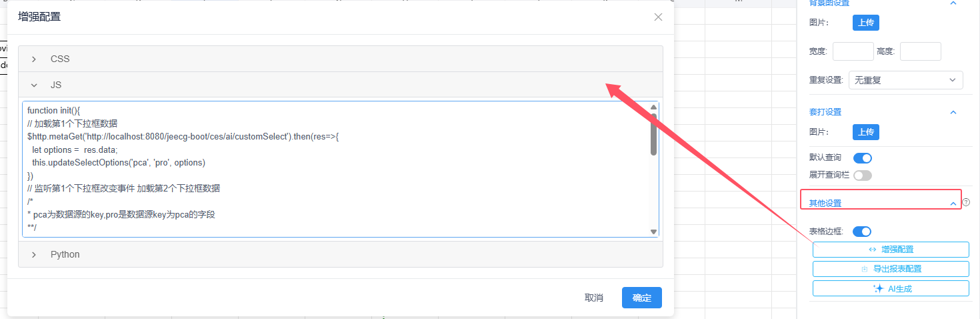The image size is (980, 319).
Task: Collapse the 套打设置 section chevron
Action: (953, 112)
